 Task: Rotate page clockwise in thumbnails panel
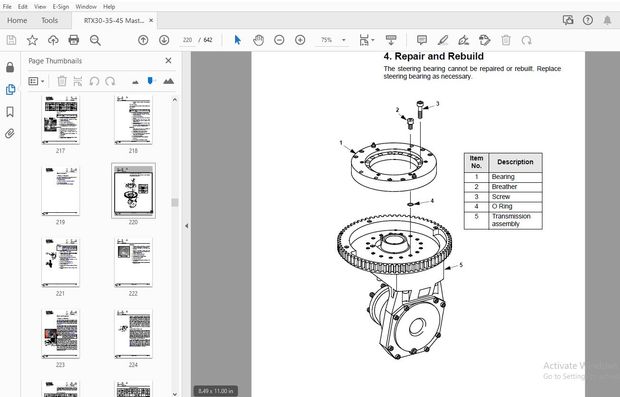(110, 81)
